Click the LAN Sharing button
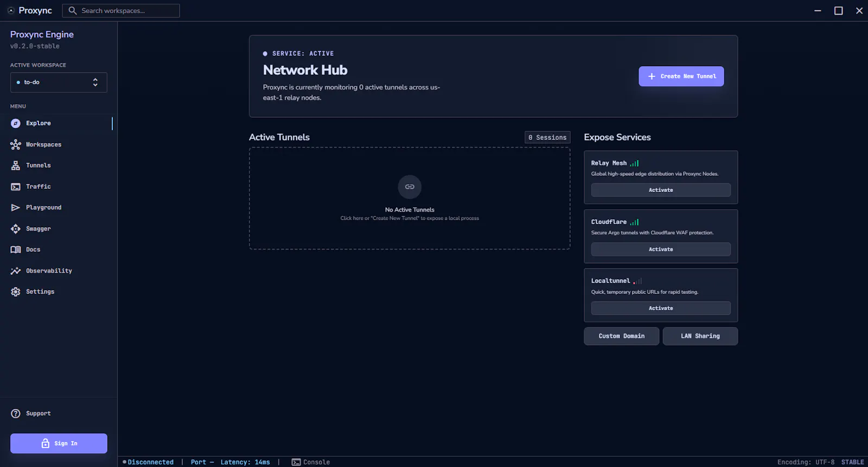 click(x=700, y=336)
